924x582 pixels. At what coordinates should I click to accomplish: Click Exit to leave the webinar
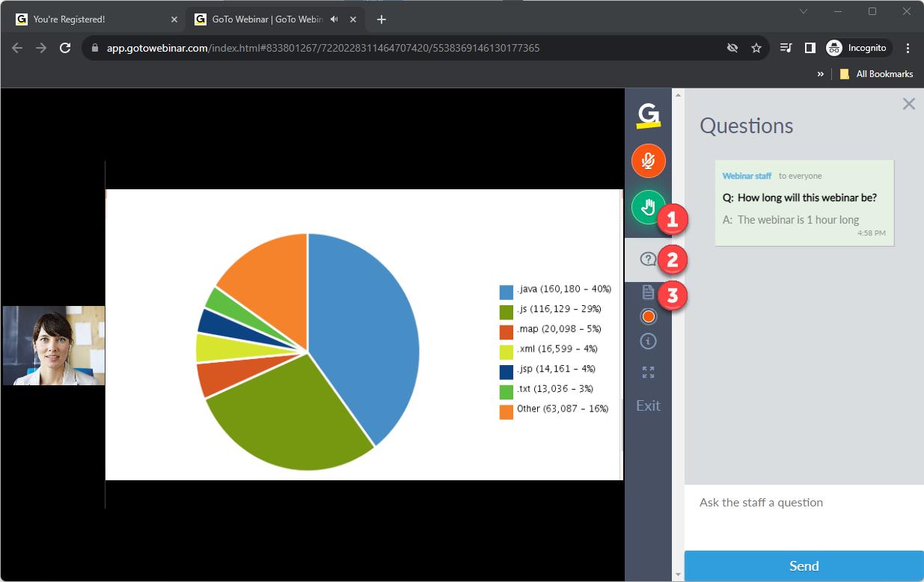tap(648, 405)
